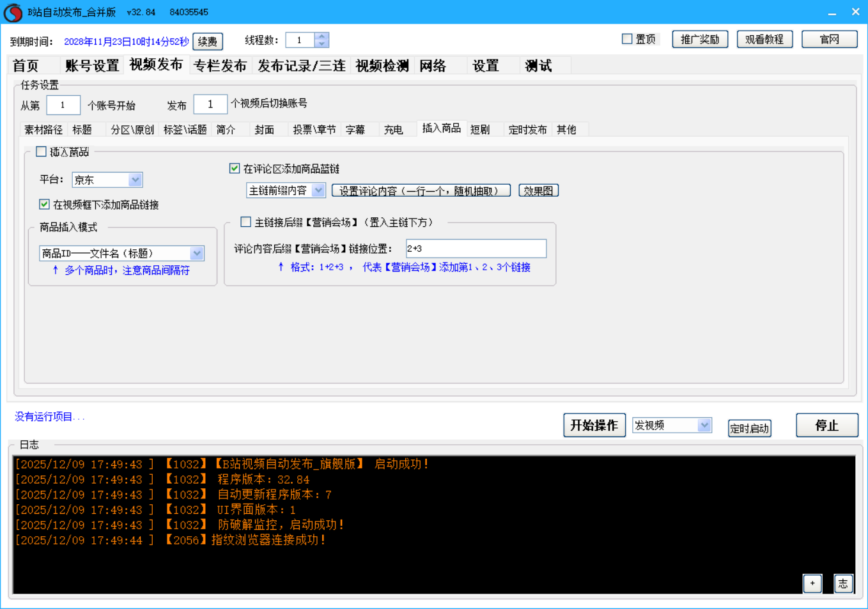Click the app logo icon in title bar
Screen dimensions: 868x609
coord(13,12)
